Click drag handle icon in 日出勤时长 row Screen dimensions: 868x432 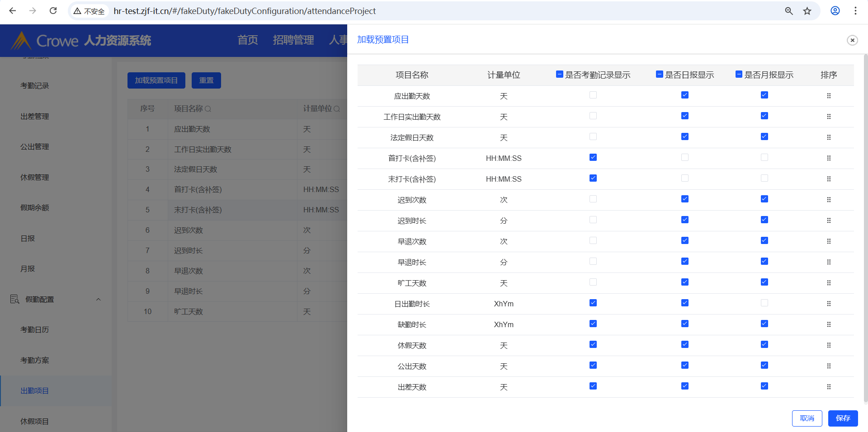pyautogui.click(x=828, y=304)
